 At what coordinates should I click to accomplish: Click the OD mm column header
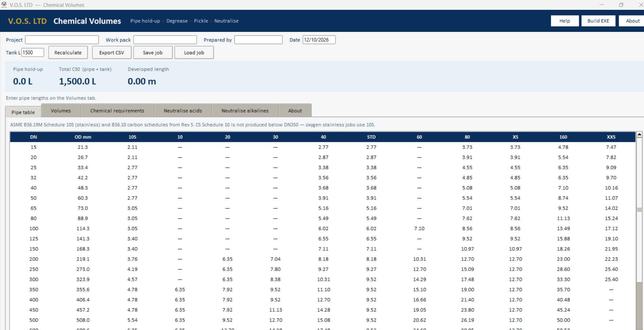(x=83, y=137)
